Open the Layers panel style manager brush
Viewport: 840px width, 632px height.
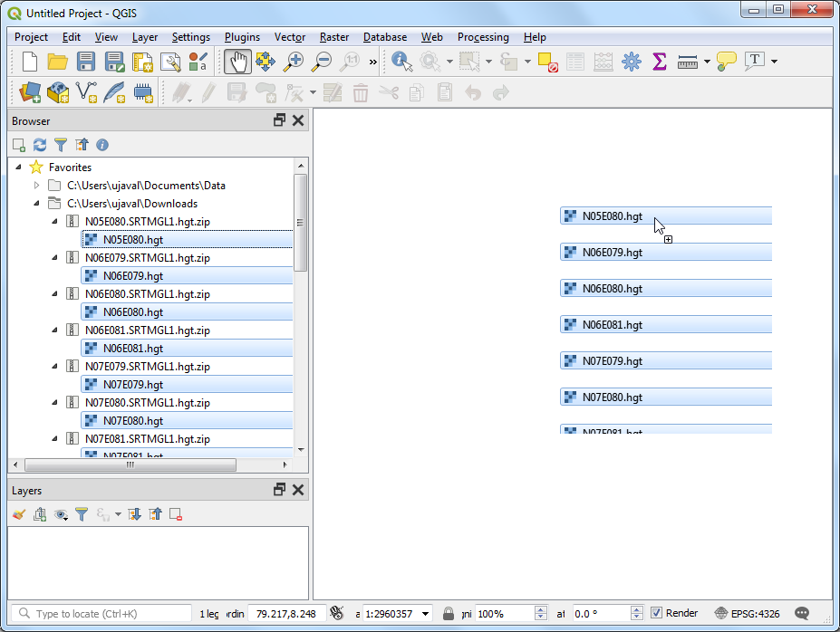pyautogui.click(x=19, y=514)
